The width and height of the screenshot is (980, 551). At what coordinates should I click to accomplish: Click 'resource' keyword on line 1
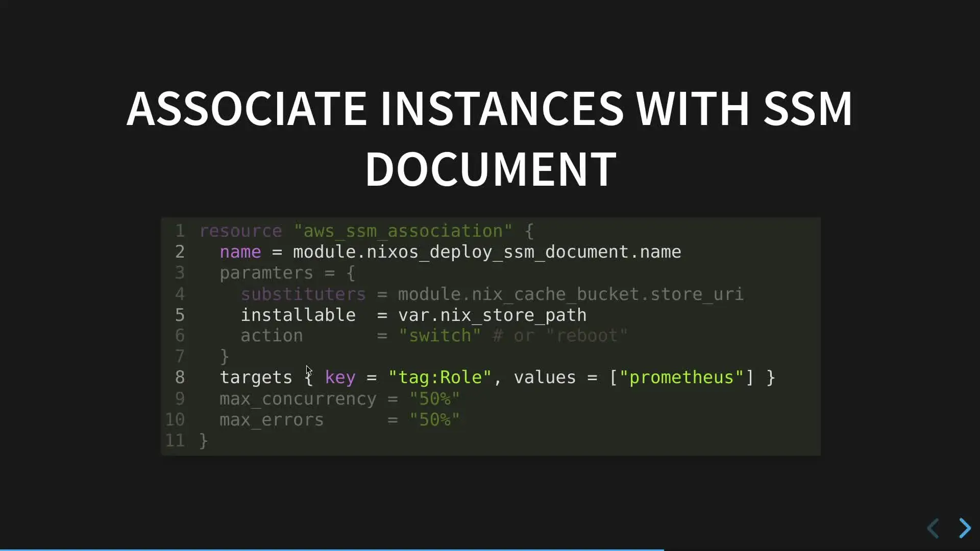pos(240,231)
